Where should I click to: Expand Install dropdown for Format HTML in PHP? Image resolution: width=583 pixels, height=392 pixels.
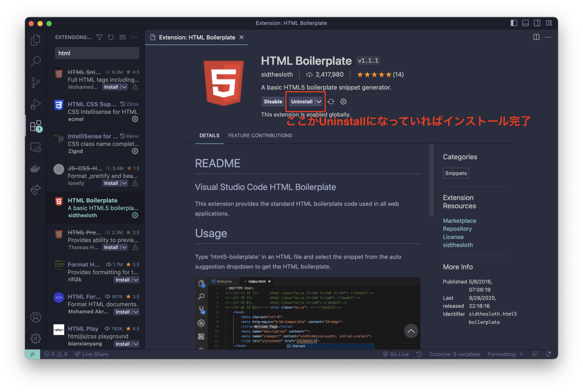136,280
